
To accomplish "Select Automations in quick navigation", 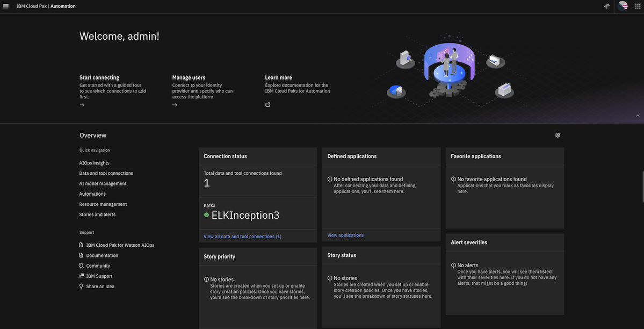I will click(x=92, y=194).
